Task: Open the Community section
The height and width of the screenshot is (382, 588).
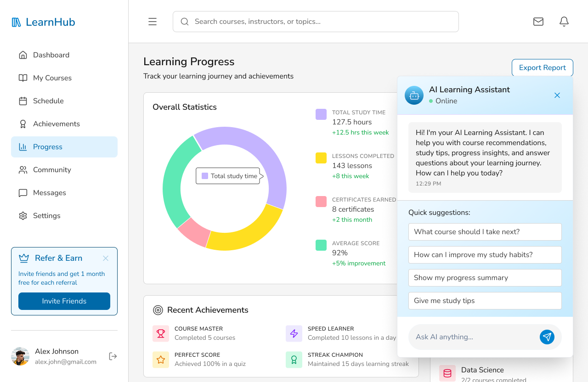Action: [x=51, y=169]
